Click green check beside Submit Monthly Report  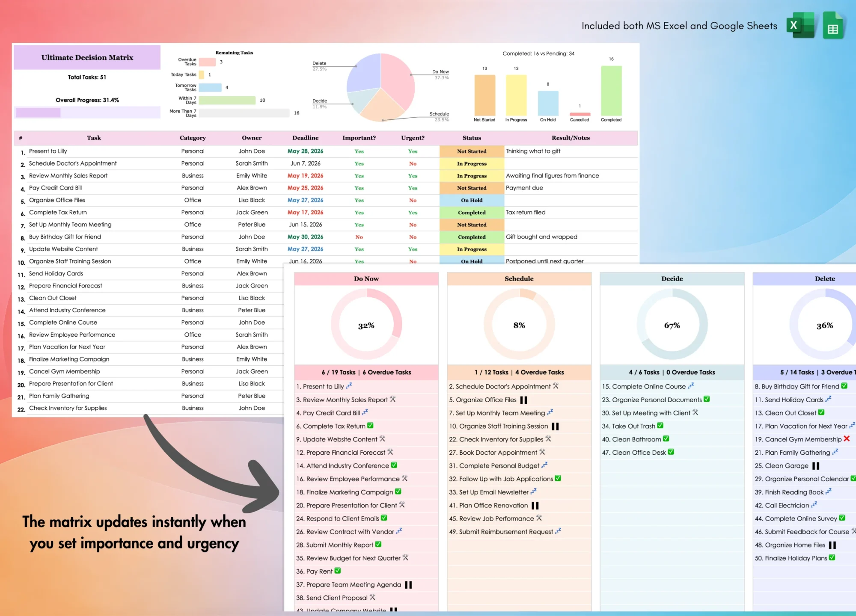click(x=378, y=545)
